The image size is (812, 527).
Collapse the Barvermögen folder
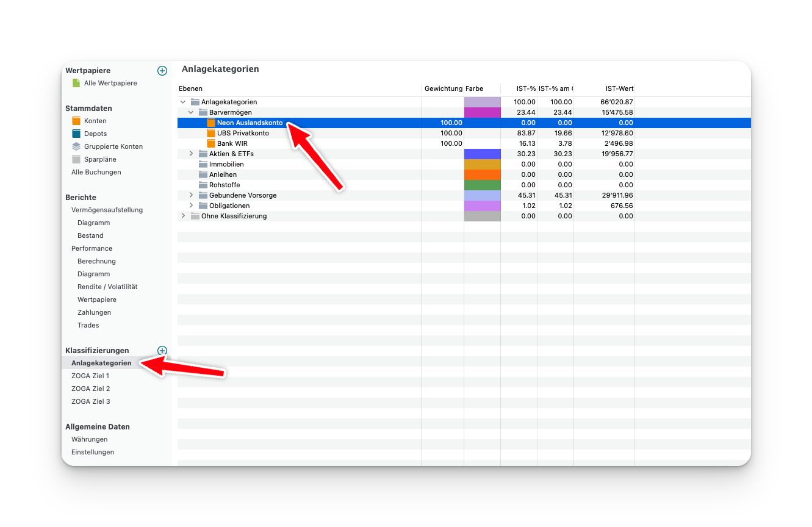click(191, 112)
